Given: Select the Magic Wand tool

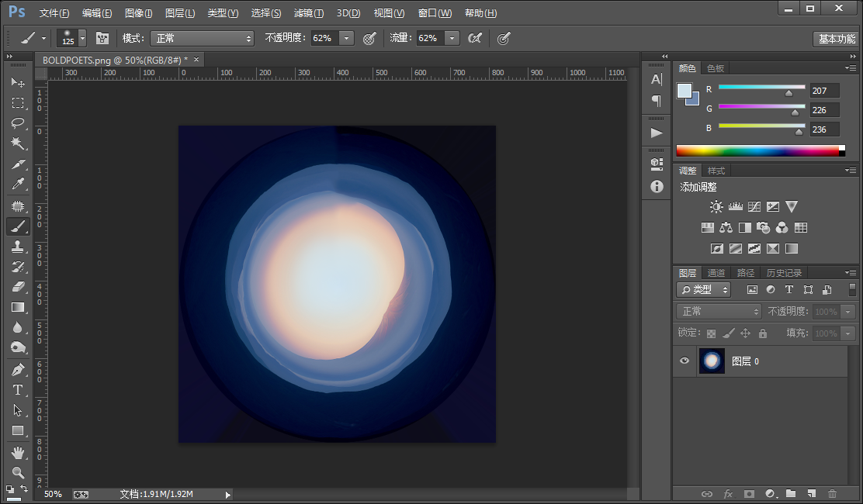Looking at the screenshot, I should coord(18,143).
